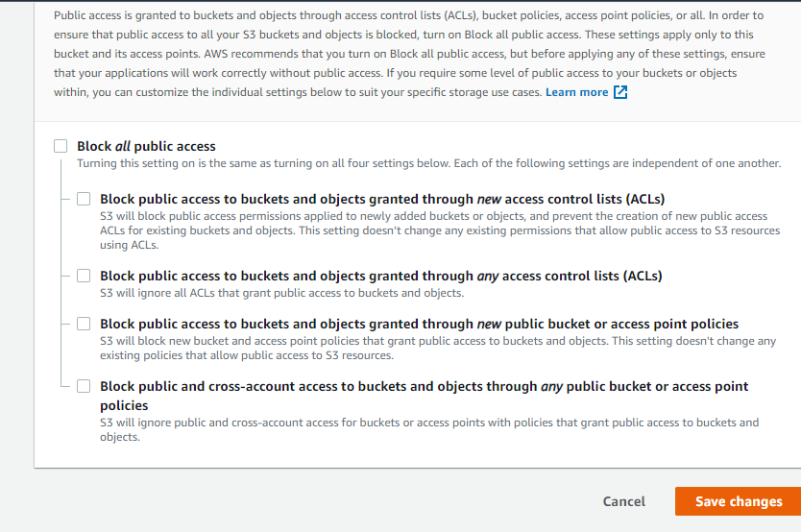Enable the Block all public access checkbox
The width and height of the screenshot is (801, 532).
61,146
